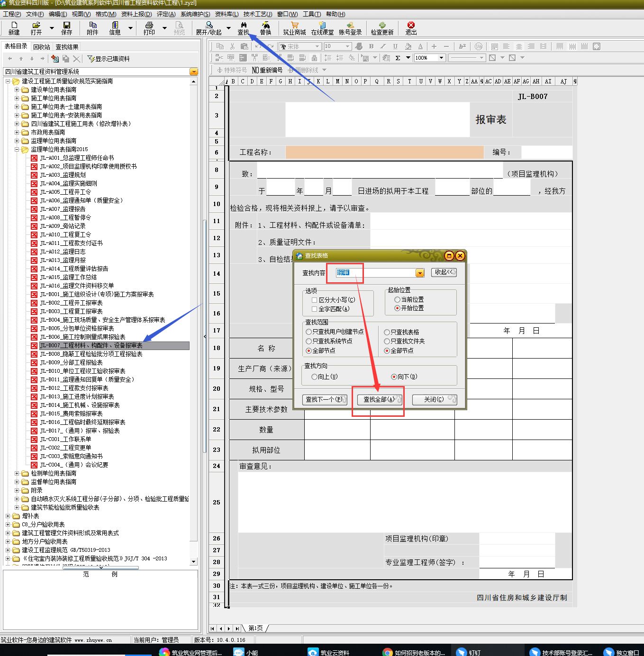Click 收起<< collapse button
The height and width of the screenshot is (656, 644).
[x=444, y=272]
